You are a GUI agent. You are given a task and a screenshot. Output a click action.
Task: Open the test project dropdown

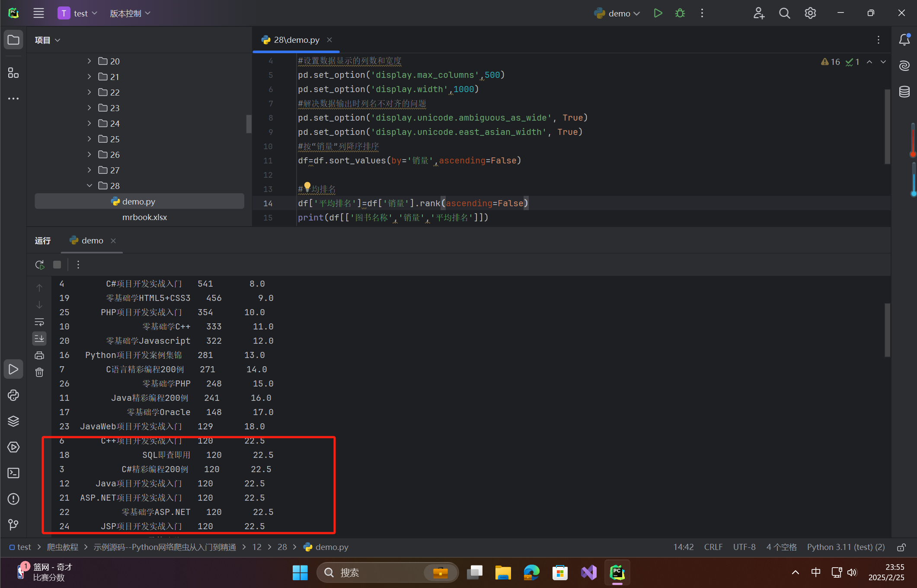click(78, 13)
